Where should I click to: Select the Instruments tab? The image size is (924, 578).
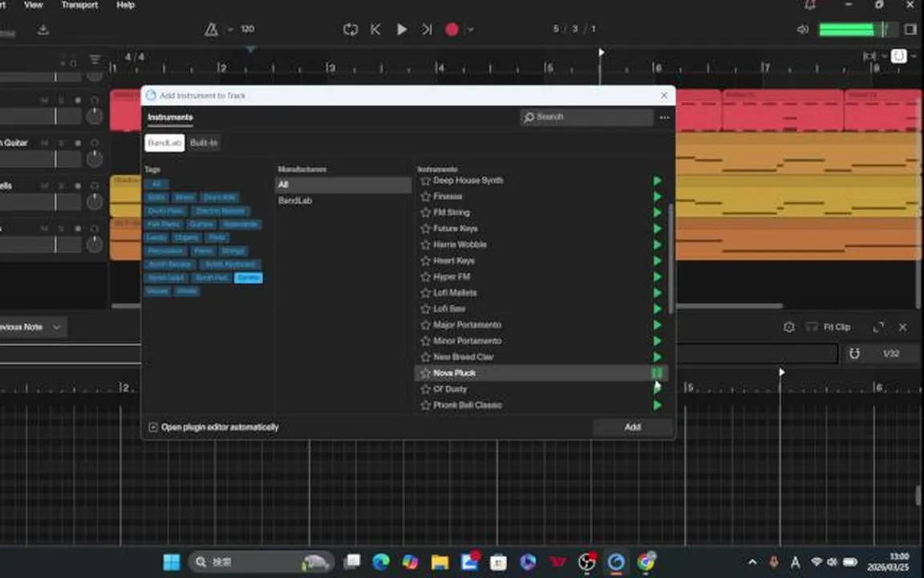tap(170, 117)
